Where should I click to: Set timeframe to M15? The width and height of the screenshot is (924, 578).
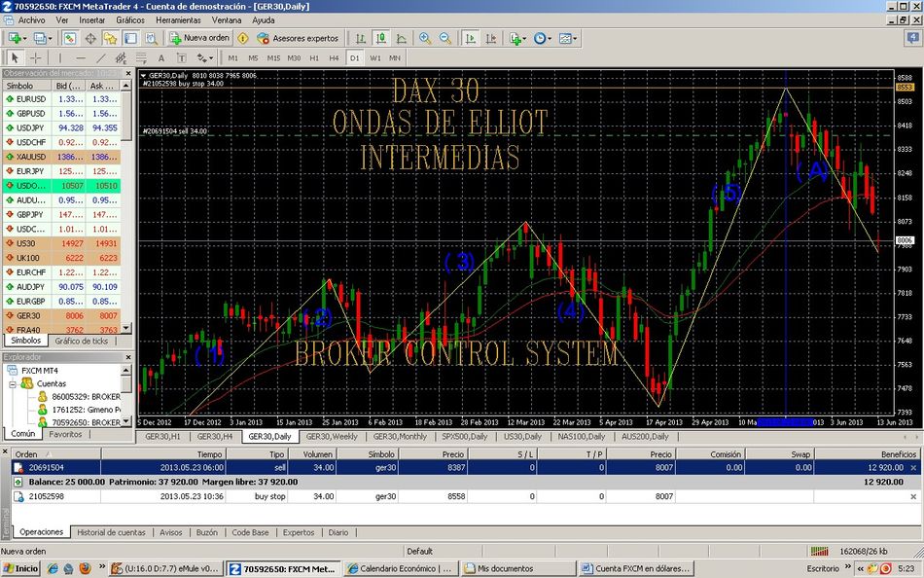click(273, 57)
